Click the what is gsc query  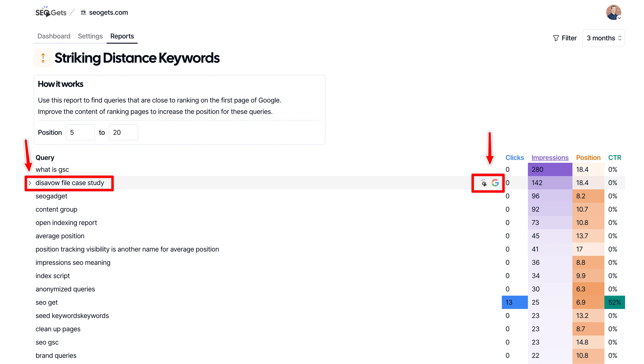point(52,169)
